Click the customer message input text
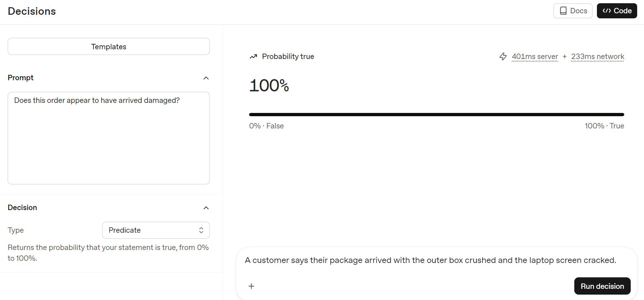This screenshot has width=644, height=300. [431, 260]
